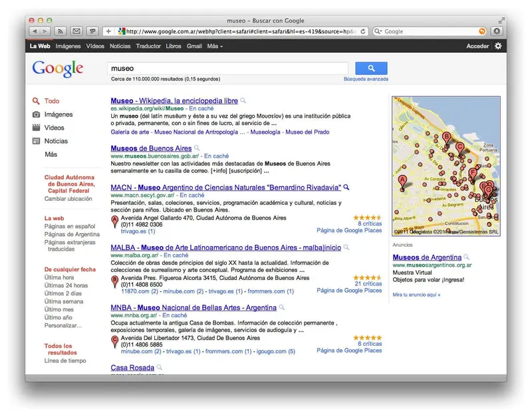532x417 pixels.
Task: Open Museo - Wikipedia result title
Action: tap(174, 101)
